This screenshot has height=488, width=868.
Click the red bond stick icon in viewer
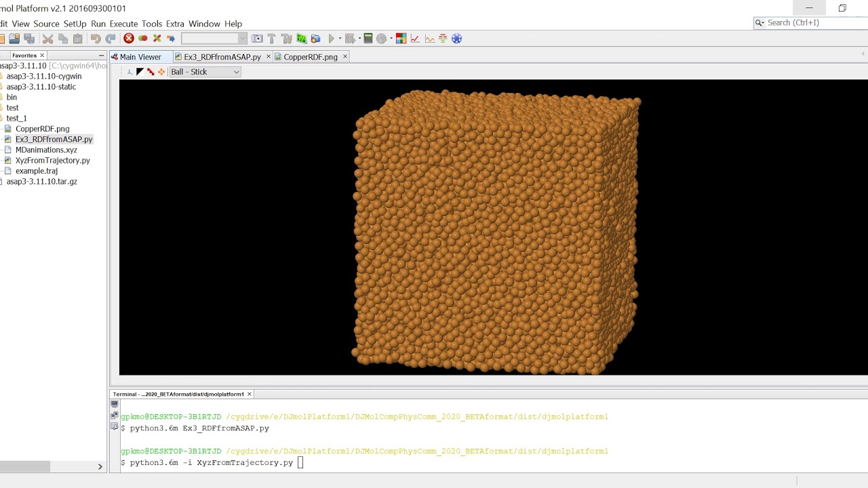pyautogui.click(x=151, y=72)
